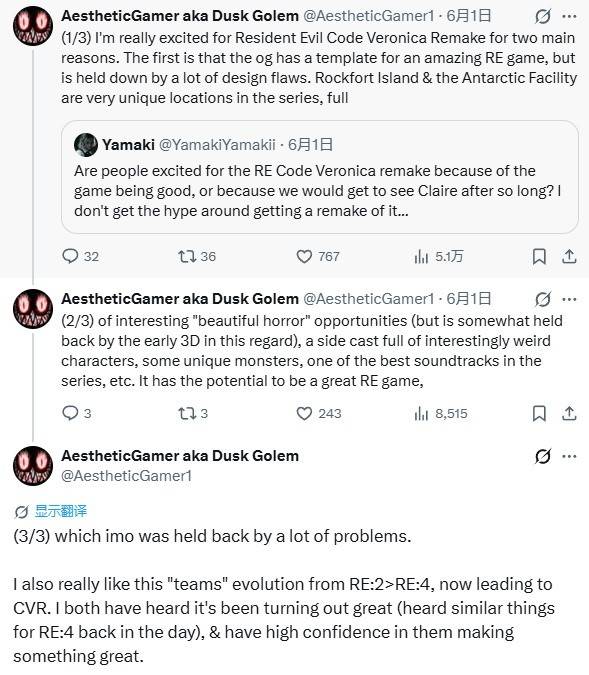Like the second tweet with 243 likes
Screen dimensions: 589x675
coord(319,414)
